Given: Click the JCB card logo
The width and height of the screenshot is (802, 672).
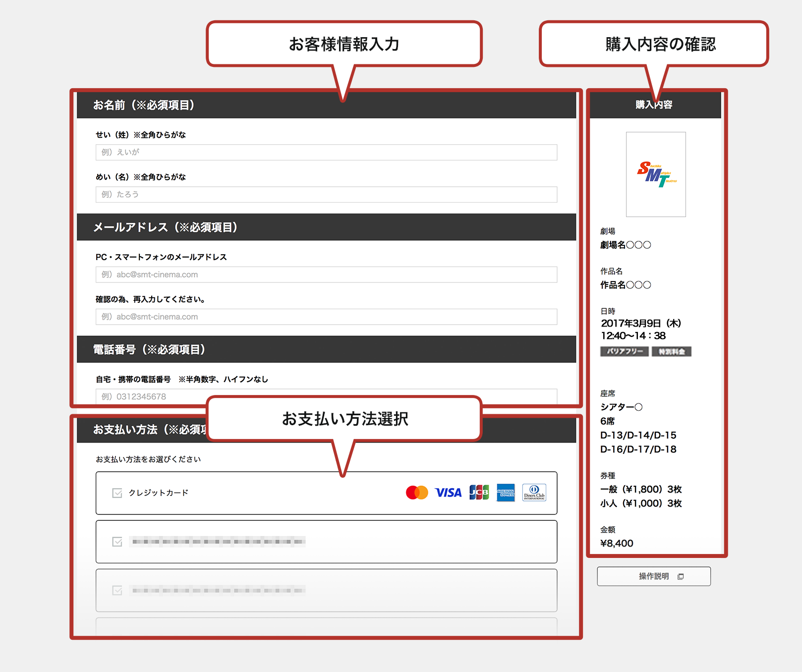Looking at the screenshot, I should pos(479,493).
